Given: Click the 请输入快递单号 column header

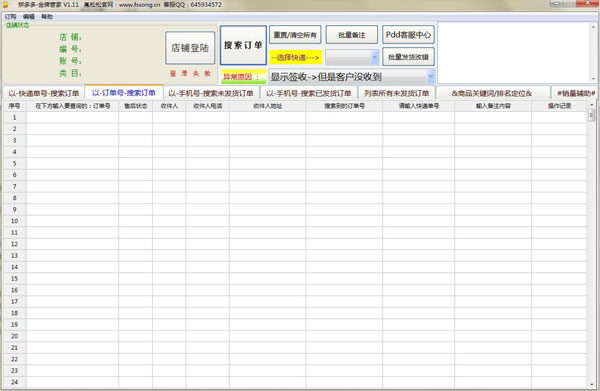Looking at the screenshot, I should pyautogui.click(x=419, y=106).
